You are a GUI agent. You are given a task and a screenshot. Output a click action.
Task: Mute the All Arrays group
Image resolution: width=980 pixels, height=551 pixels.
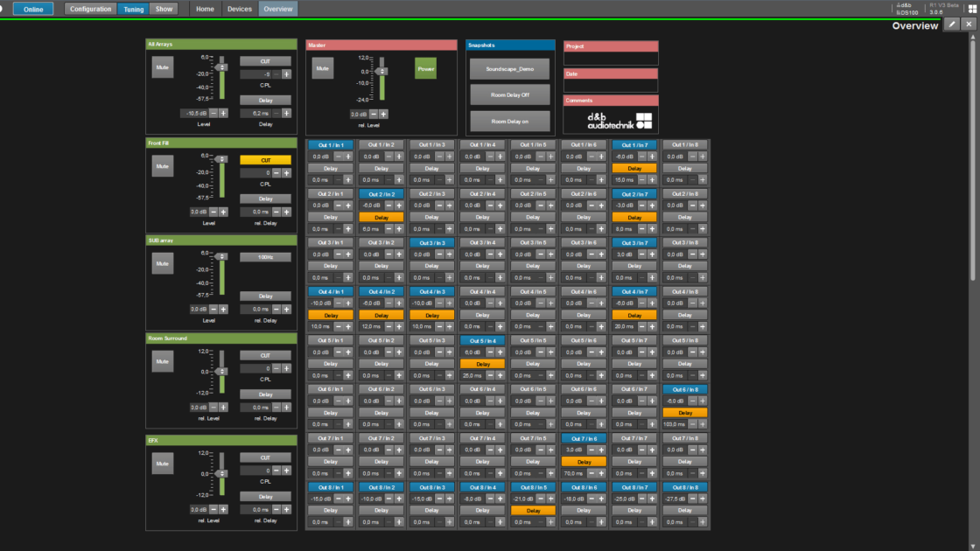click(x=163, y=67)
